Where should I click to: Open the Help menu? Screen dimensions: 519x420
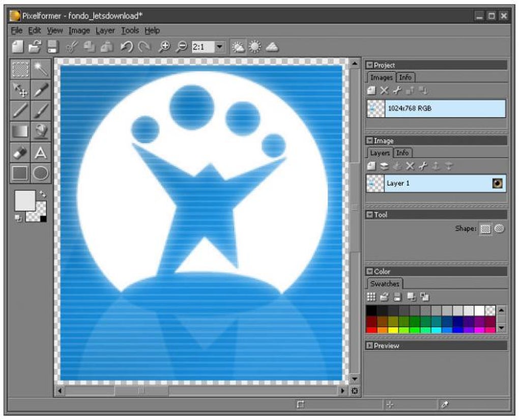(x=152, y=31)
